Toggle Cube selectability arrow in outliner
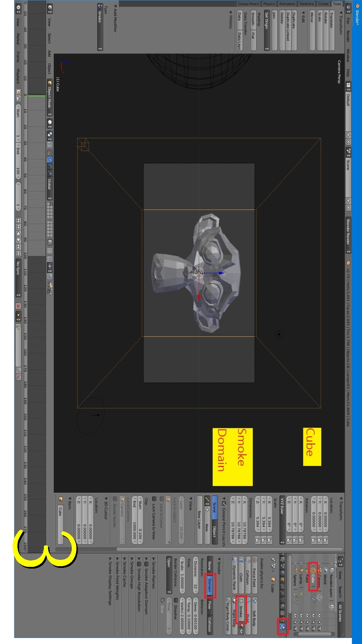This screenshot has height=644, width=362. coord(313,623)
